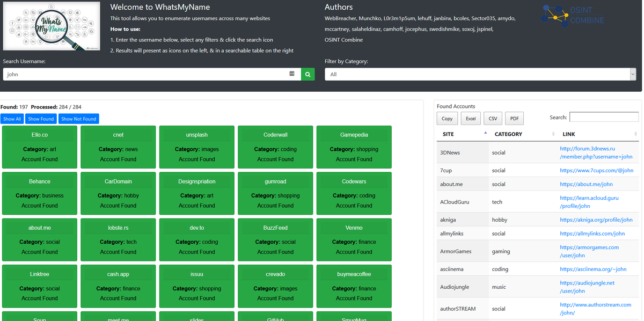Click the green search magnifier button

pos(308,74)
